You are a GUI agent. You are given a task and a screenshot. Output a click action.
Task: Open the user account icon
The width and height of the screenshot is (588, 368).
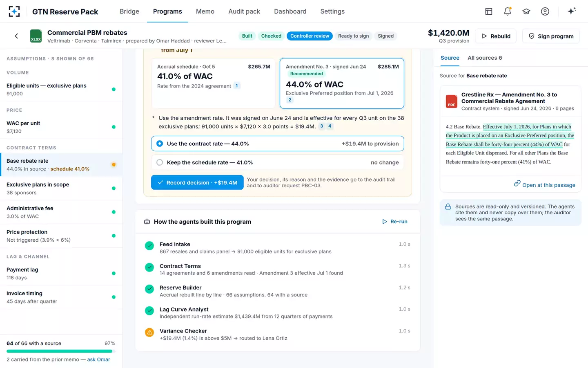click(x=545, y=11)
